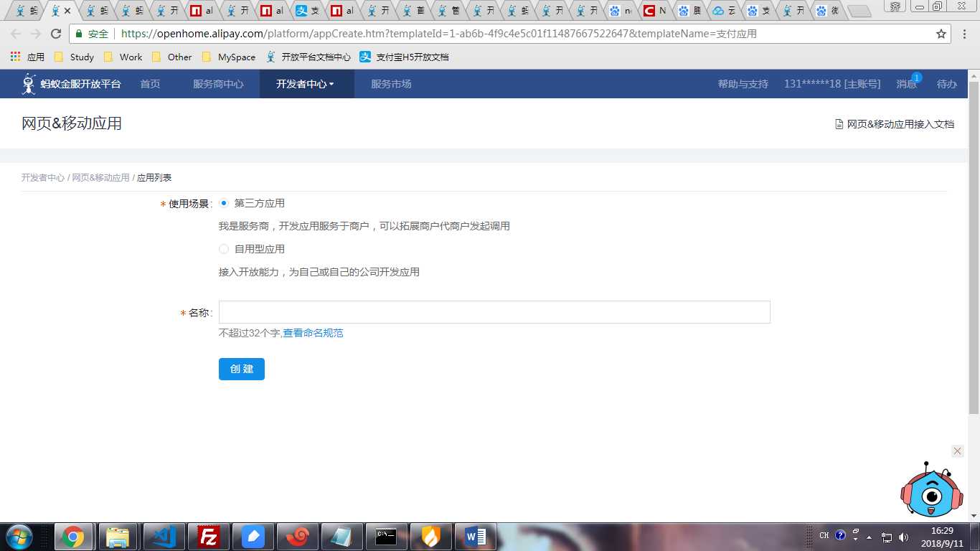Screen dimensions: 980x551
Task: Open the orange flame app in the taskbar
Action: pos(431,537)
